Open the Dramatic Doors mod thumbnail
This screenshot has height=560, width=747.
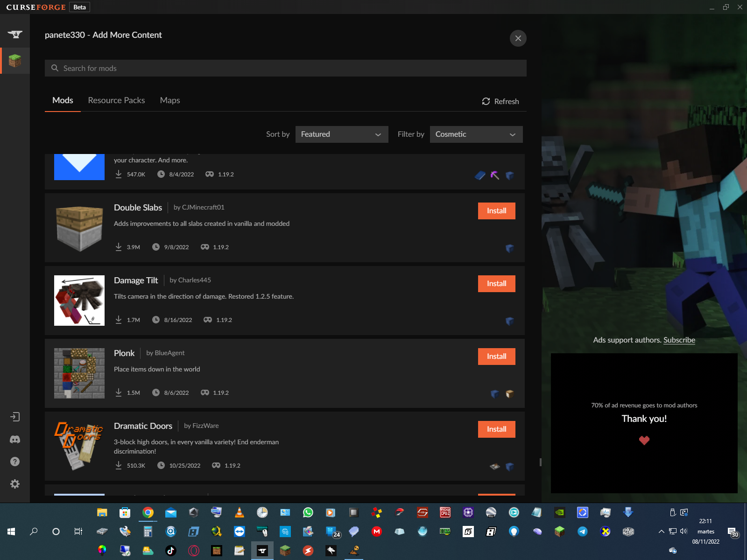tap(79, 446)
